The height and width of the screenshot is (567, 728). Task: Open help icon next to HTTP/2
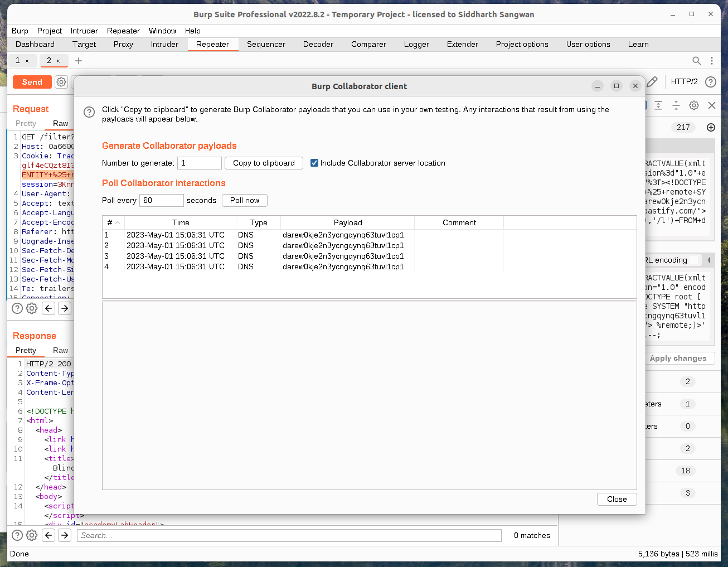coord(711,82)
